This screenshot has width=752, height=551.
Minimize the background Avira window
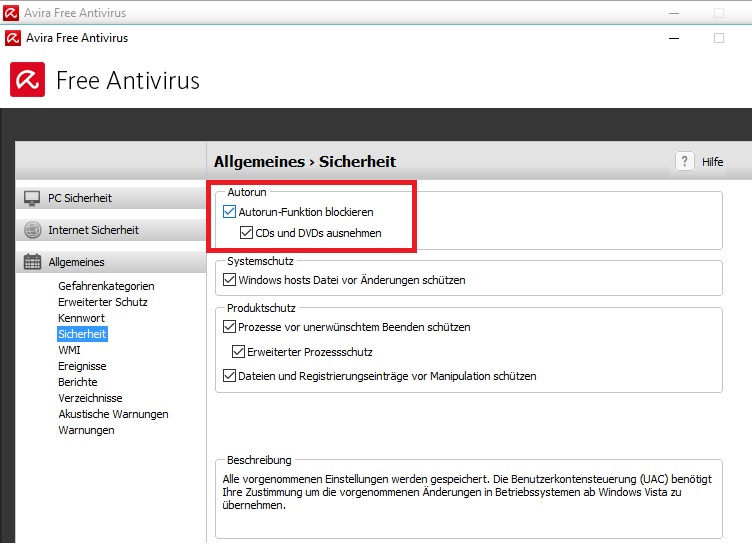point(674,13)
